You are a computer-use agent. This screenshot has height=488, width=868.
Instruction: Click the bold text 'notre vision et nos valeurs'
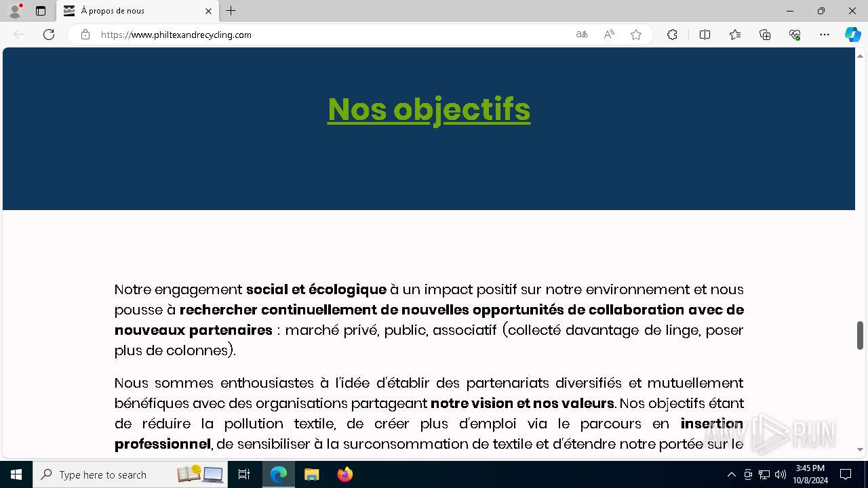coord(522,403)
